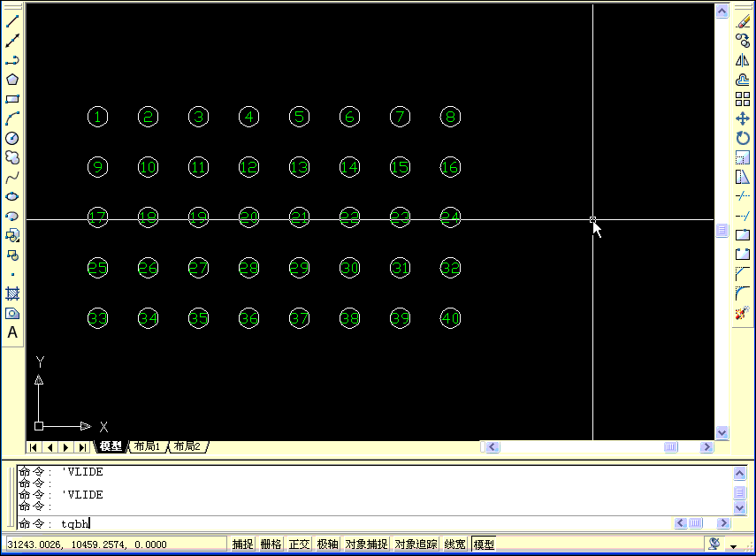Viewport: 756px width, 556px height.
Task: Select the Point tool
Action: [x=12, y=275]
